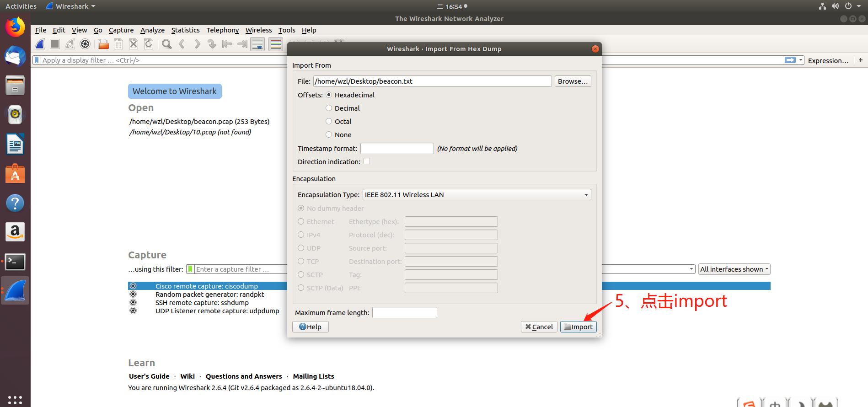Jump to the first packet icon
Viewport: 868px width, 407px height.
[x=227, y=44]
